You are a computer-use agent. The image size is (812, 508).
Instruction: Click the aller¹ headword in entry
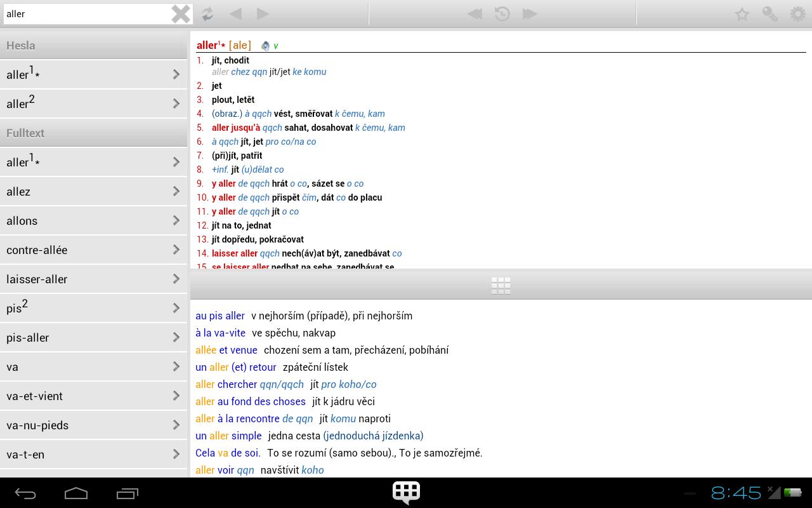point(211,45)
